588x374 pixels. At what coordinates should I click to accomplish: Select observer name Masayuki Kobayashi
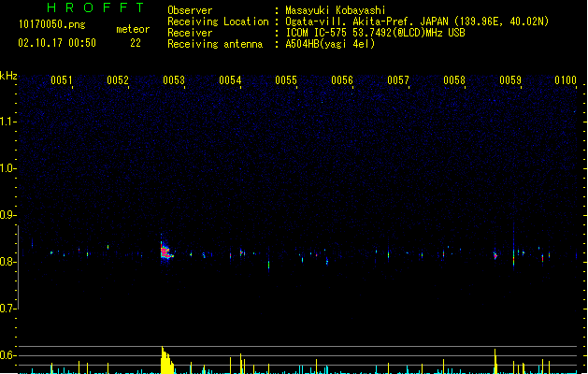[336, 10]
